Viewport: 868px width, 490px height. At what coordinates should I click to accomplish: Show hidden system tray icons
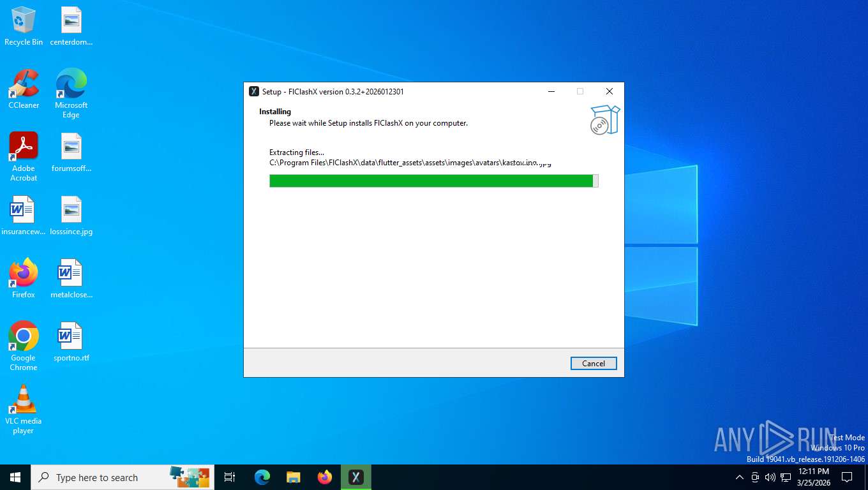[x=740, y=477]
